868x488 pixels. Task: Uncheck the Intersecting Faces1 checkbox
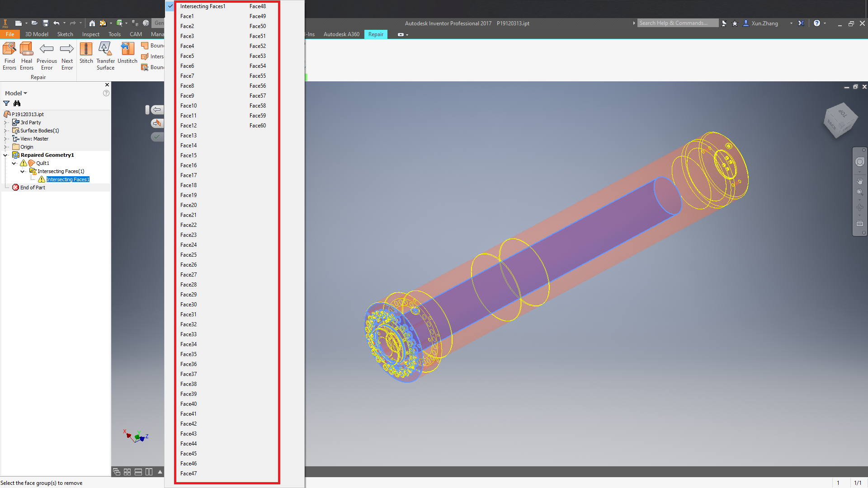[x=170, y=6]
